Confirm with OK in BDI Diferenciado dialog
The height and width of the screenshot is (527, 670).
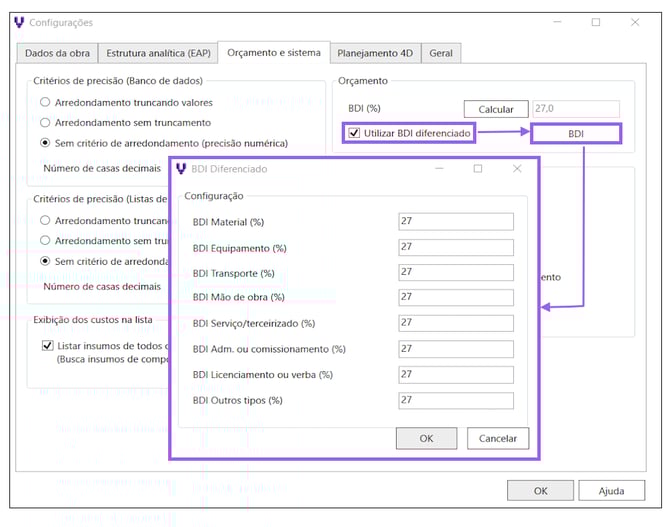[x=426, y=438]
